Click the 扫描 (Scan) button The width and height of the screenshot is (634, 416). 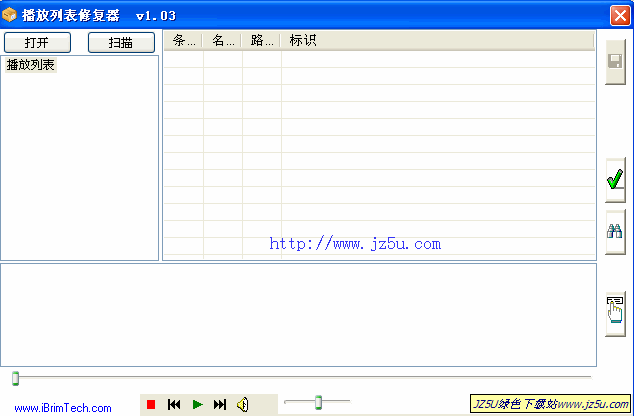pyautogui.click(x=121, y=42)
